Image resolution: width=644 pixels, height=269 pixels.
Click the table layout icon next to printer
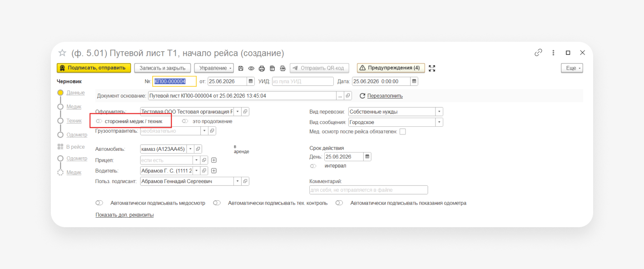click(272, 68)
